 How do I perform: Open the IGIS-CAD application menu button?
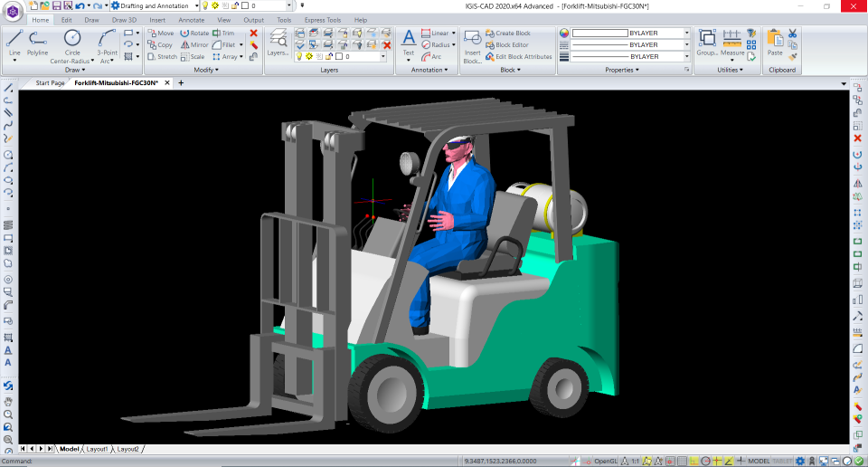coord(12,11)
